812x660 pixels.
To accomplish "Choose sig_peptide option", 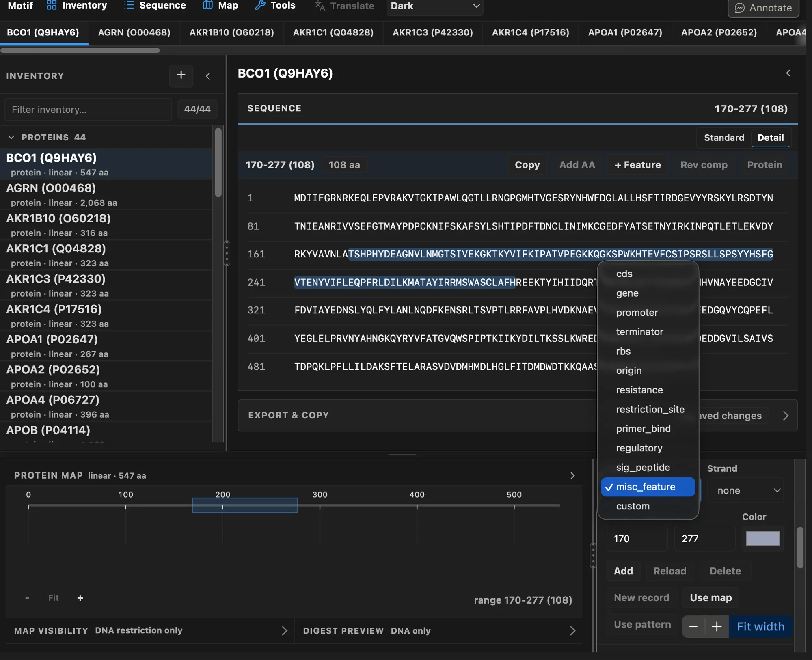I will coord(648,467).
